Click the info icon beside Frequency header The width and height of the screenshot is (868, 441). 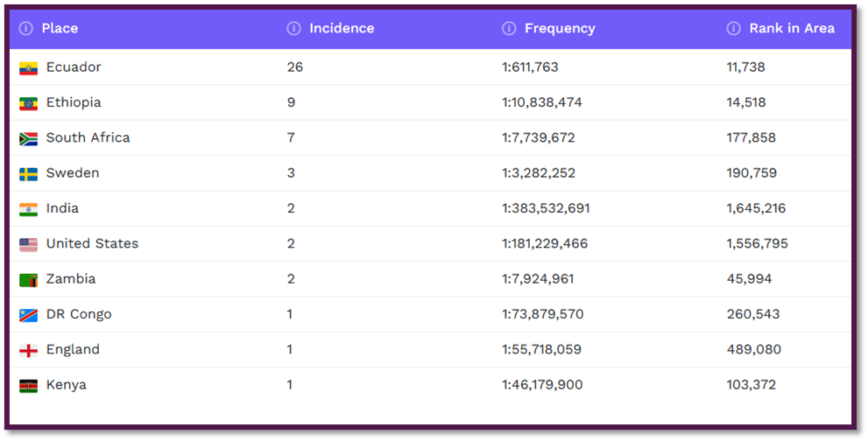(x=509, y=29)
